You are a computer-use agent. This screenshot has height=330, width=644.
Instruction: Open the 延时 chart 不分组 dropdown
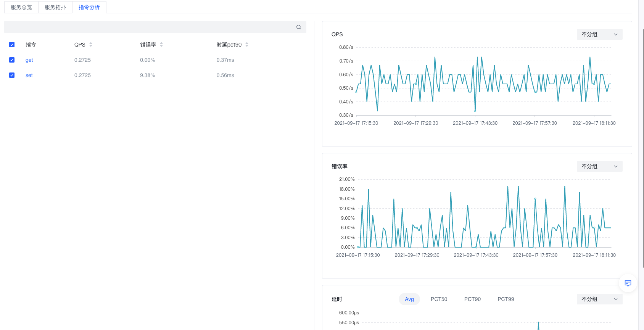click(x=599, y=299)
